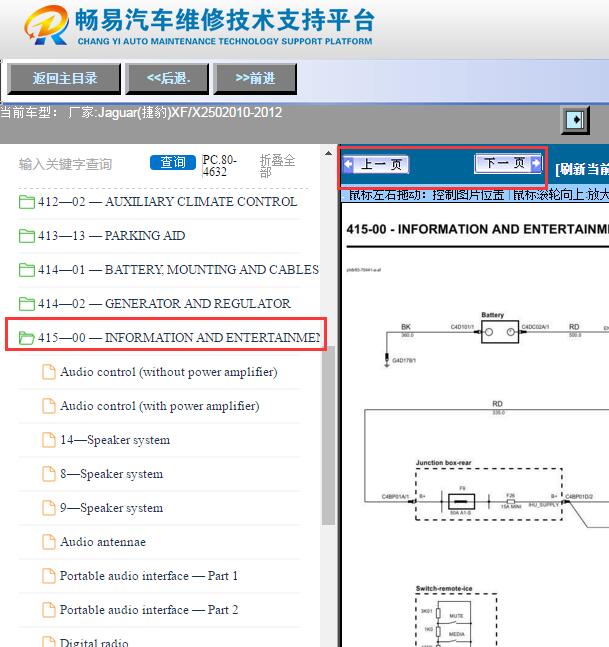The image size is (609, 647).
Task: Expand 414—01 Battery, Mounting and Cables
Action: [178, 270]
